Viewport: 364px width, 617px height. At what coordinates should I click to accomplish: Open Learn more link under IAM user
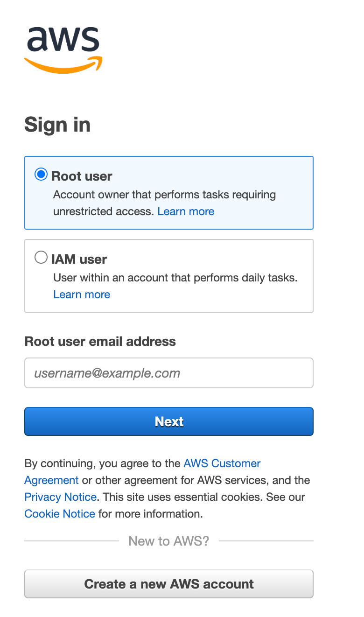[x=82, y=294]
